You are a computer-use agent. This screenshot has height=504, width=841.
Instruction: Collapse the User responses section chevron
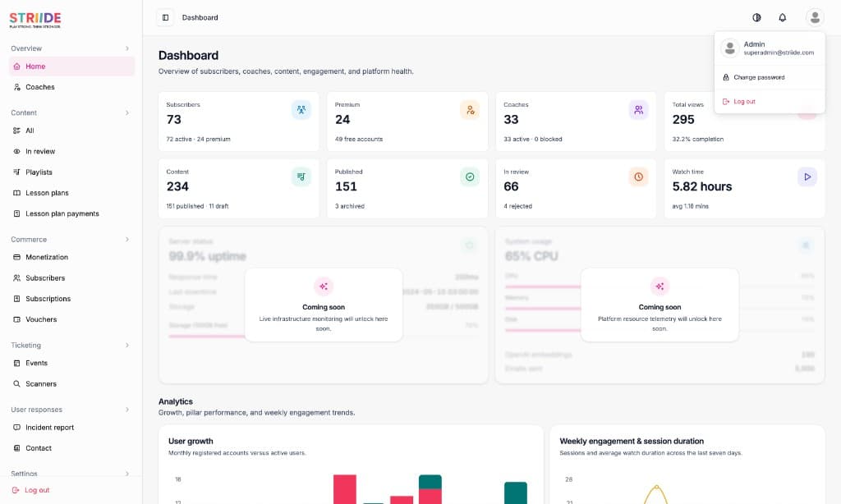[x=127, y=409]
